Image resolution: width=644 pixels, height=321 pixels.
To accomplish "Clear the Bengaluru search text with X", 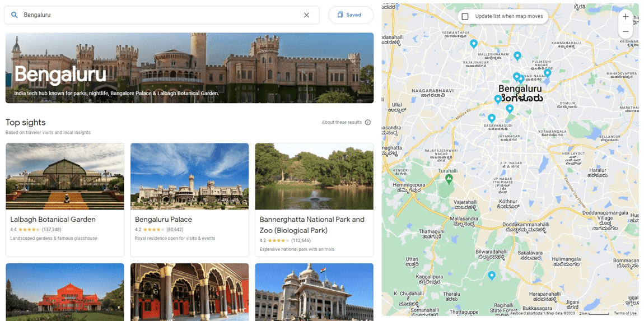I will 306,15.
